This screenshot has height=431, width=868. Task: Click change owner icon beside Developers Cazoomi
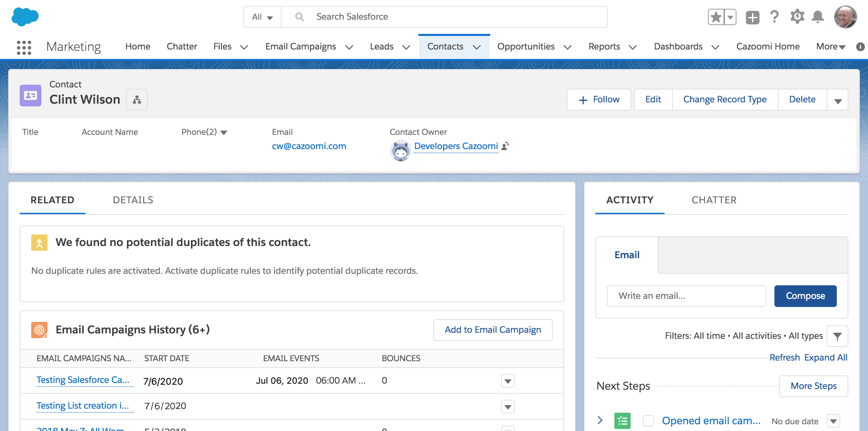tap(505, 146)
